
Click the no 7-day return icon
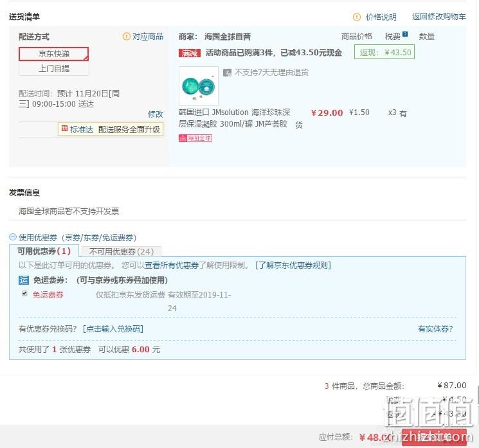tap(227, 73)
